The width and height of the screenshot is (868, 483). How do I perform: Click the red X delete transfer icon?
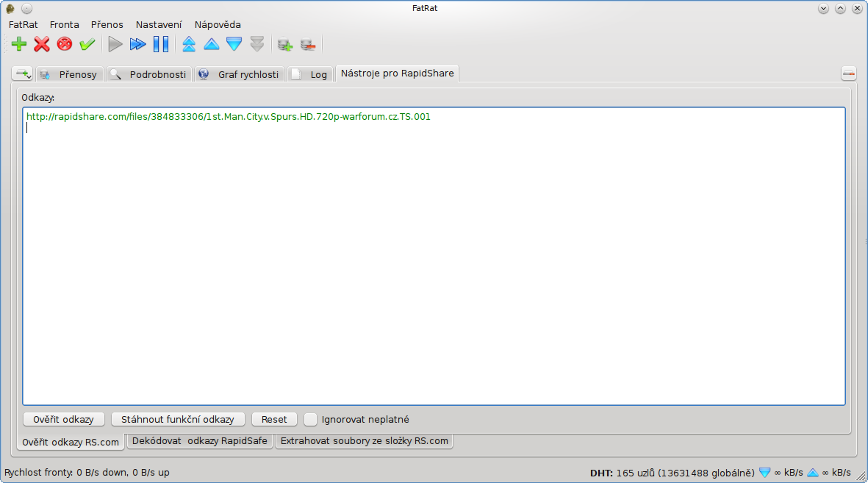coord(41,44)
